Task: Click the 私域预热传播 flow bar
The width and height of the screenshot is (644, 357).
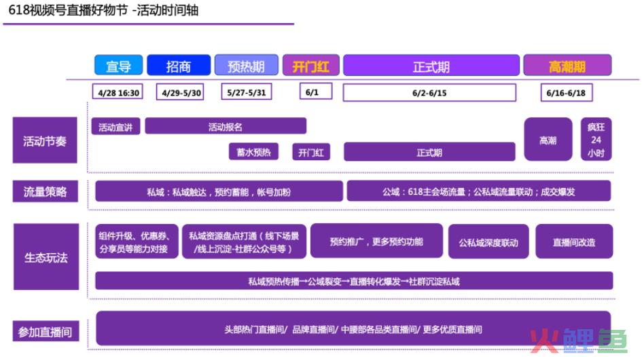Action: click(x=354, y=281)
